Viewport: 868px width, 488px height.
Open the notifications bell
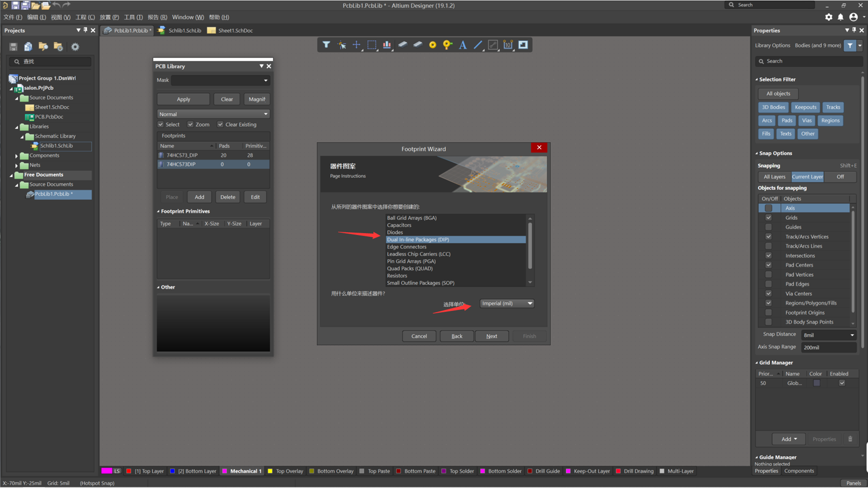(841, 17)
